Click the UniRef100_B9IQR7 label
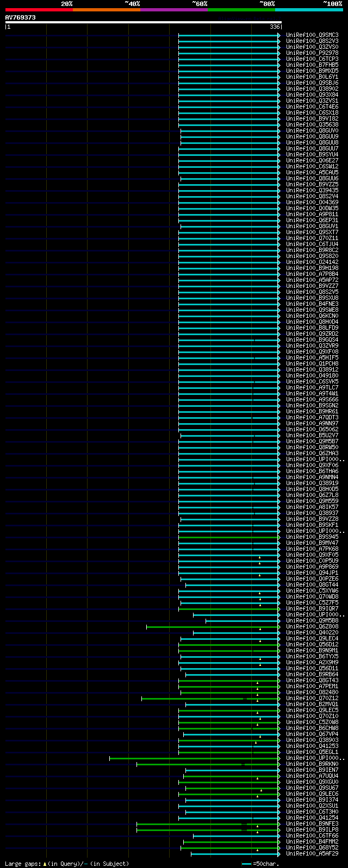348x868 pixels. tap(312, 609)
